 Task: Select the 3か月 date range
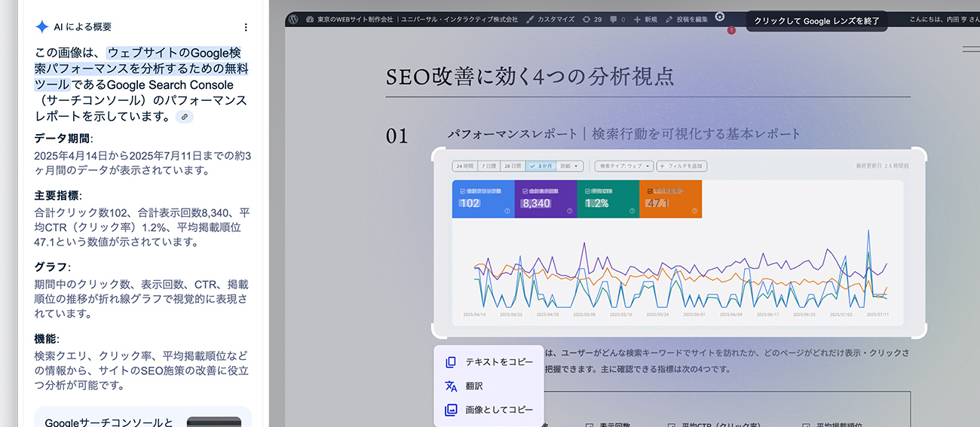[541, 166]
